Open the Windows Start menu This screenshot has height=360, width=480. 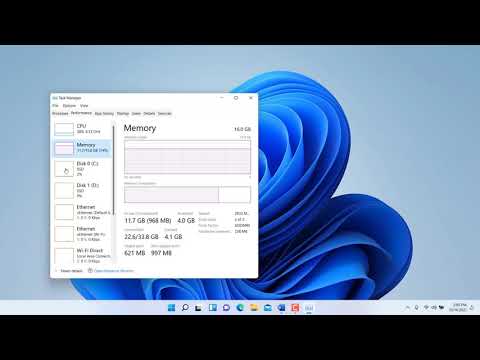coord(171,308)
